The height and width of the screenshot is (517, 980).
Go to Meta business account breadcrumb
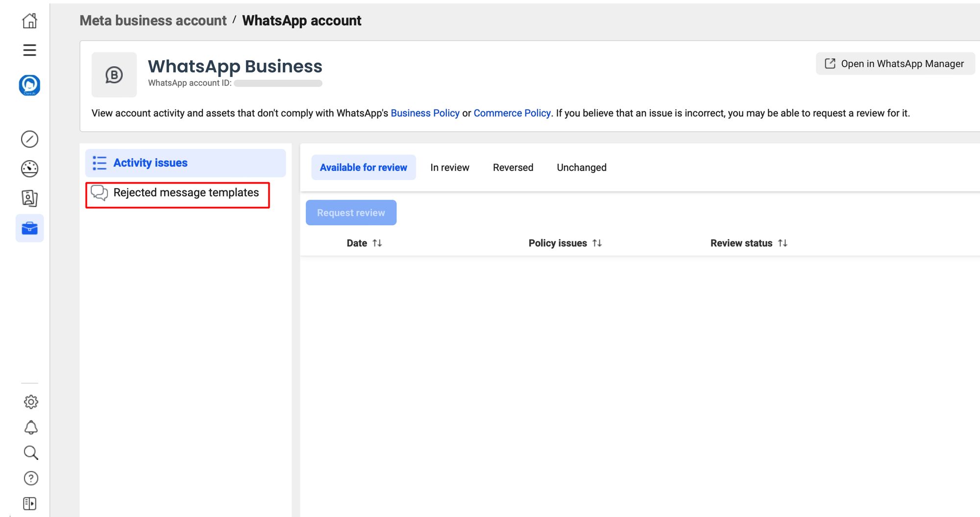(153, 21)
